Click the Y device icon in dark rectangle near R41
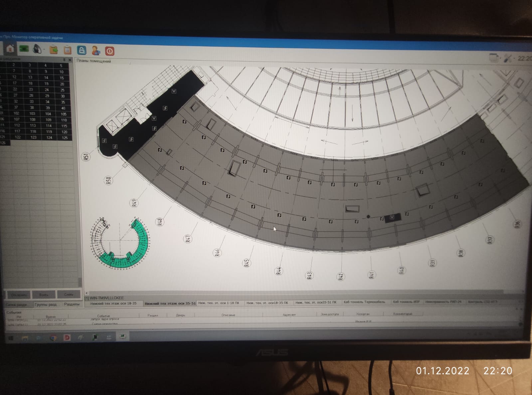Screen dimensions: 532x395 [x=392, y=217]
